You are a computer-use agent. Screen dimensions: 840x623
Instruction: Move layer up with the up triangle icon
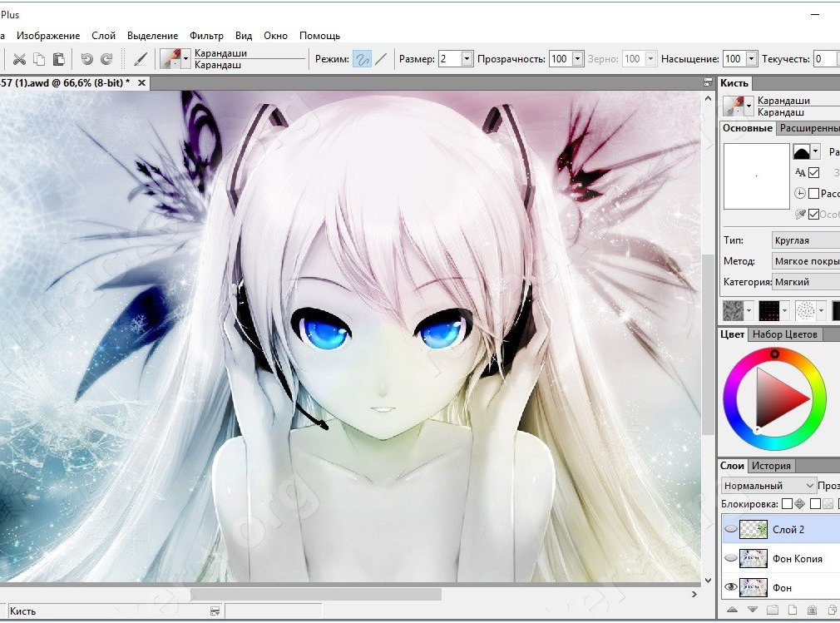(x=733, y=610)
